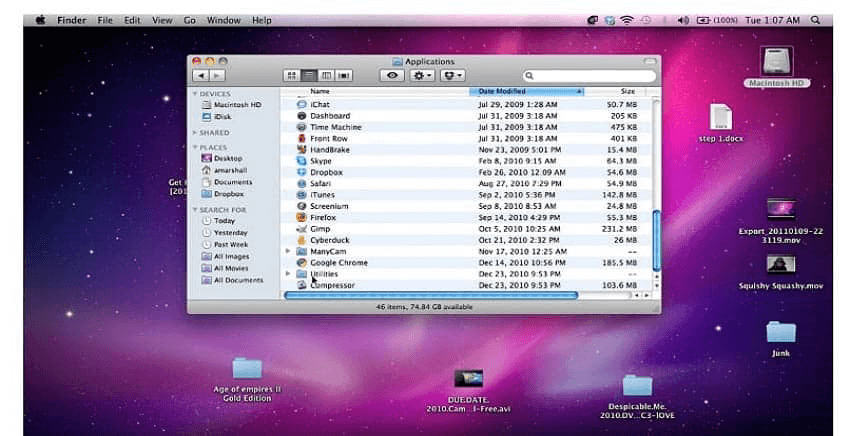Open the View menu

tap(162, 20)
